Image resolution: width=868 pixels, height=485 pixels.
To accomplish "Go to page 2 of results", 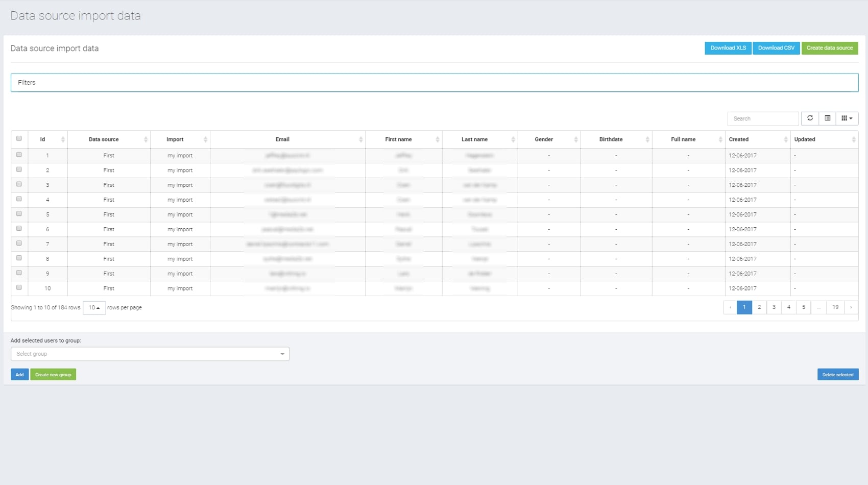I will pyautogui.click(x=759, y=307).
